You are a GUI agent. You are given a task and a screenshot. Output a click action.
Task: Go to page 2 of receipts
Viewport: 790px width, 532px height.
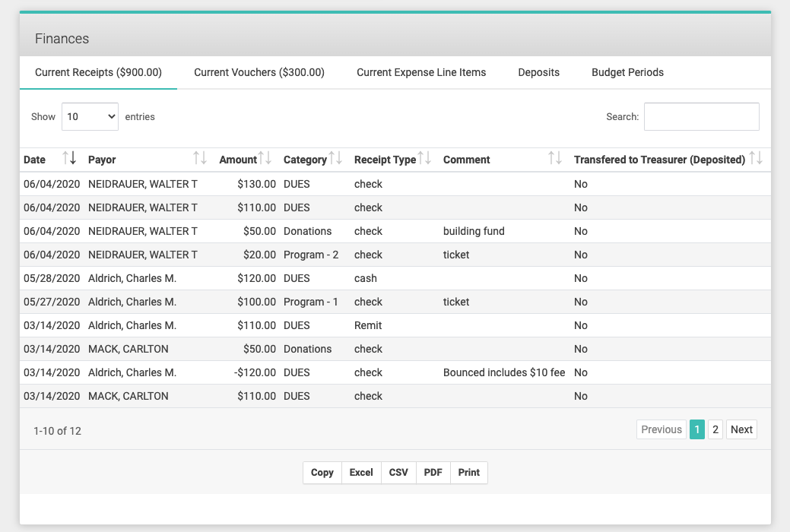[715, 429]
